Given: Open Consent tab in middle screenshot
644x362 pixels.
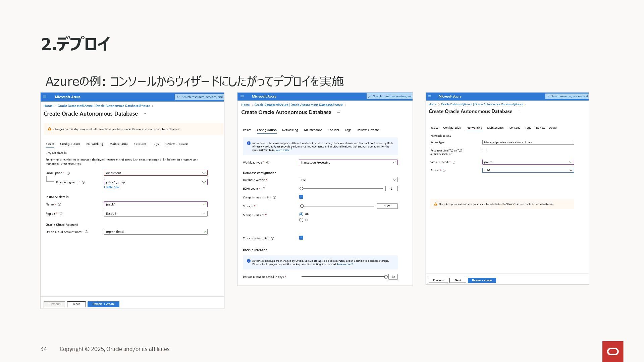Looking at the screenshot, I should pos(333,130).
